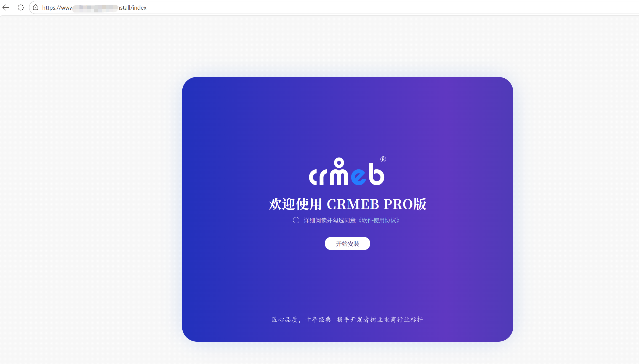
Task: Reload the page with the refresh icon
Action: point(21,7)
